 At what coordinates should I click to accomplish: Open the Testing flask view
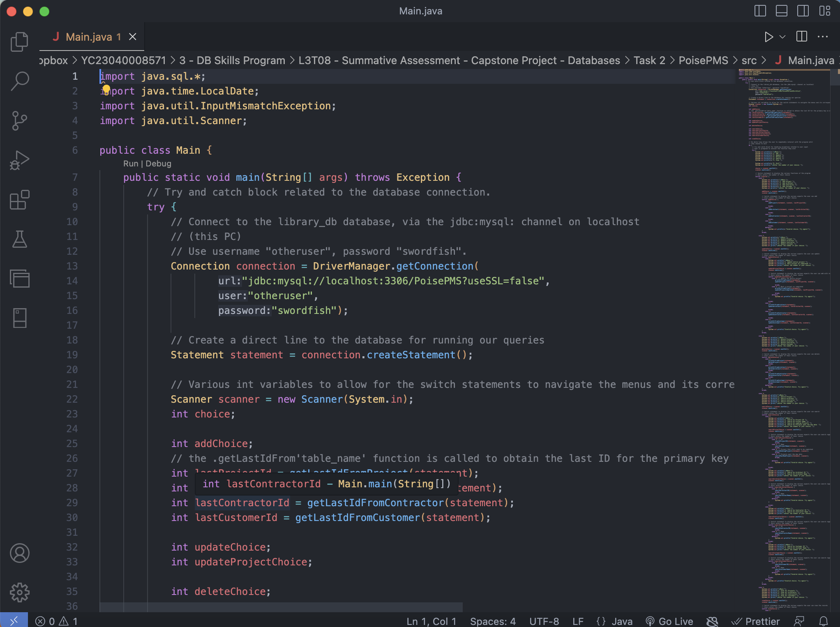[x=19, y=239]
